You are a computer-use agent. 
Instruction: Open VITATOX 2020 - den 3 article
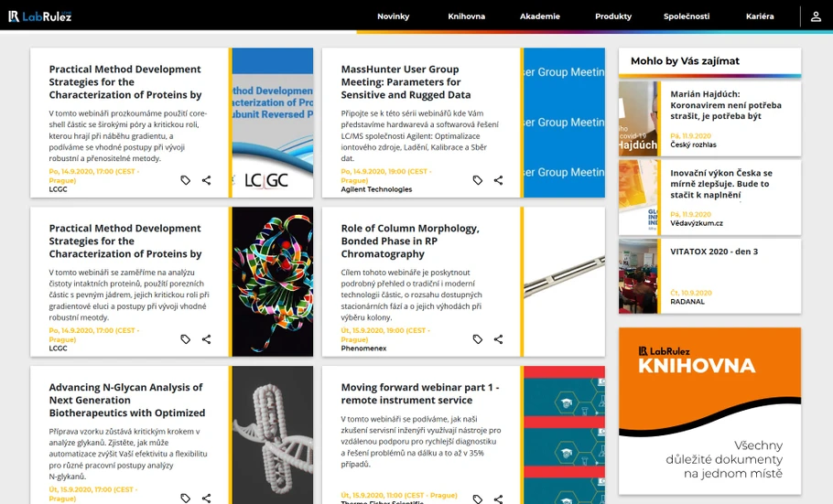714,252
